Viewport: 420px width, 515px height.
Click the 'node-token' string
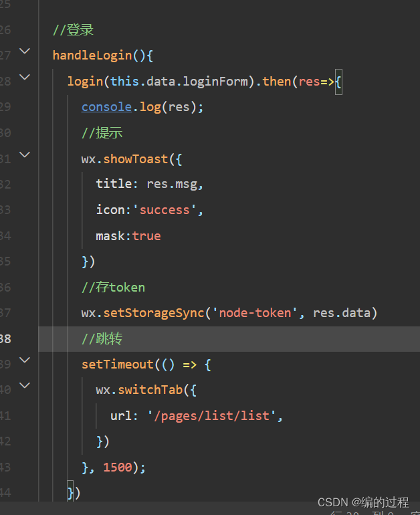tap(255, 313)
